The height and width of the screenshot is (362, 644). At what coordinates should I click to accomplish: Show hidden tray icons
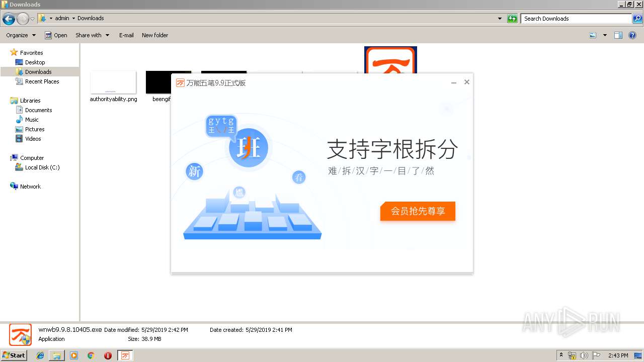pyautogui.click(x=561, y=355)
